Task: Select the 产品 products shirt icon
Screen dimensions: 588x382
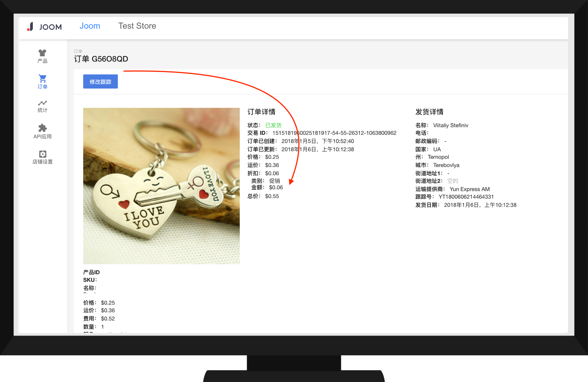Action: tap(42, 53)
